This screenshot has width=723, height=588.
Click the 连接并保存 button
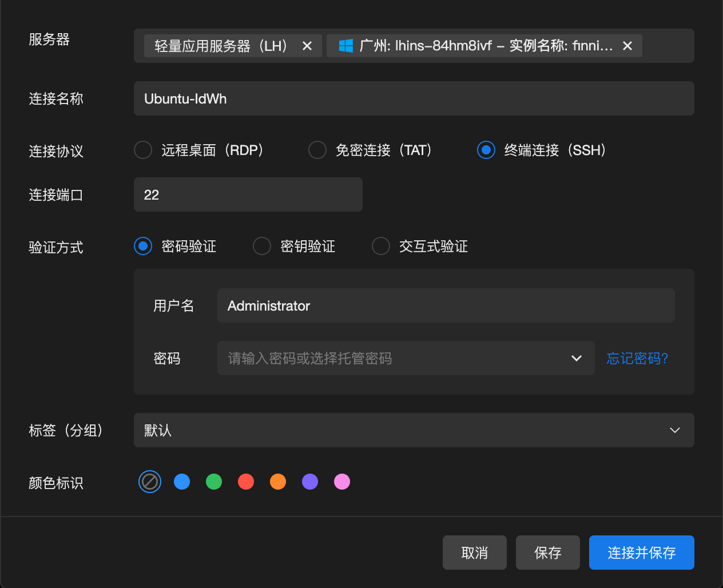pos(642,553)
